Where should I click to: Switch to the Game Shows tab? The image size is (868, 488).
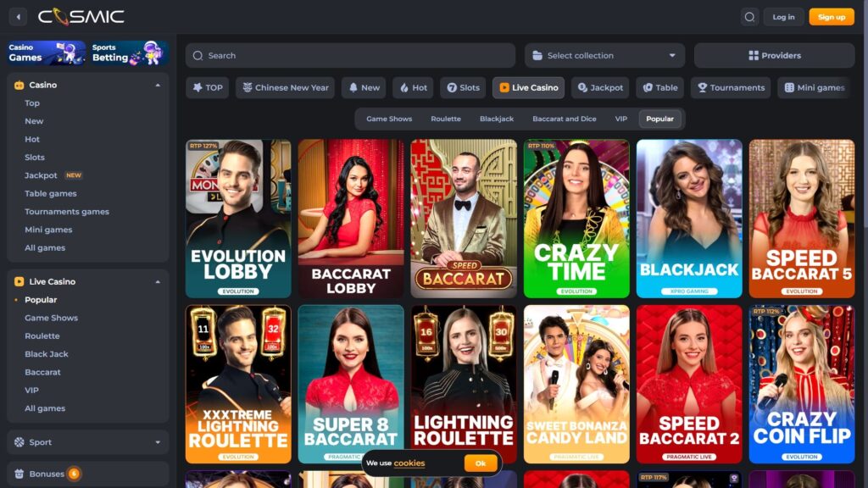click(389, 119)
